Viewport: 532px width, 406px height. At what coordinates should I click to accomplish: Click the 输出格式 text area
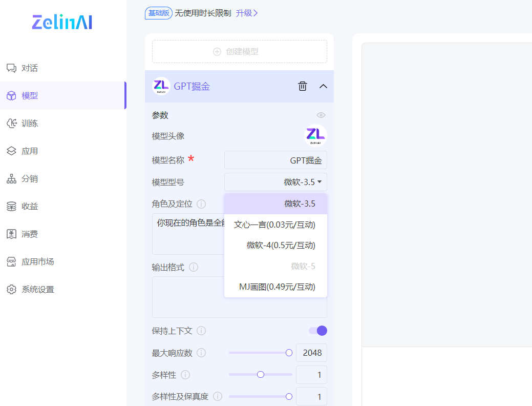[x=240, y=297]
